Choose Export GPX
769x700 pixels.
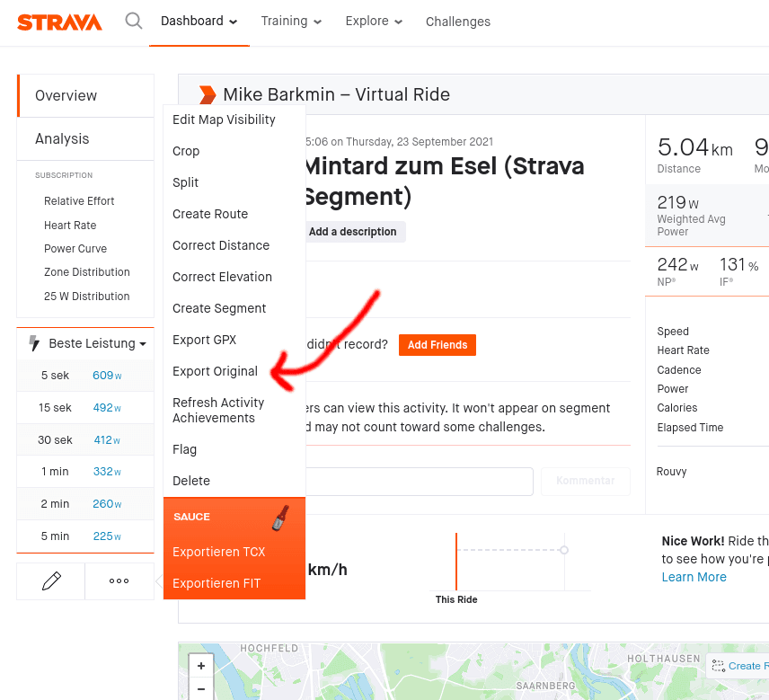coord(205,340)
